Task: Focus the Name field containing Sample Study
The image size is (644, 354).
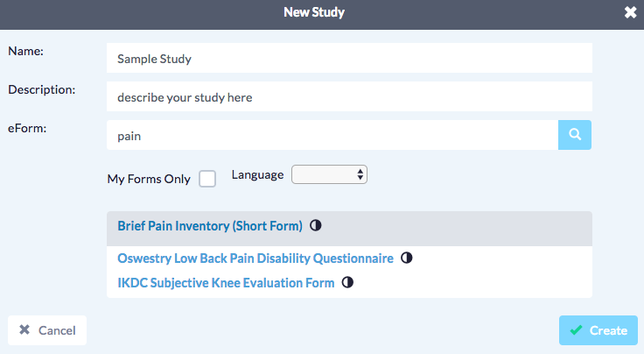Action: 349,59
